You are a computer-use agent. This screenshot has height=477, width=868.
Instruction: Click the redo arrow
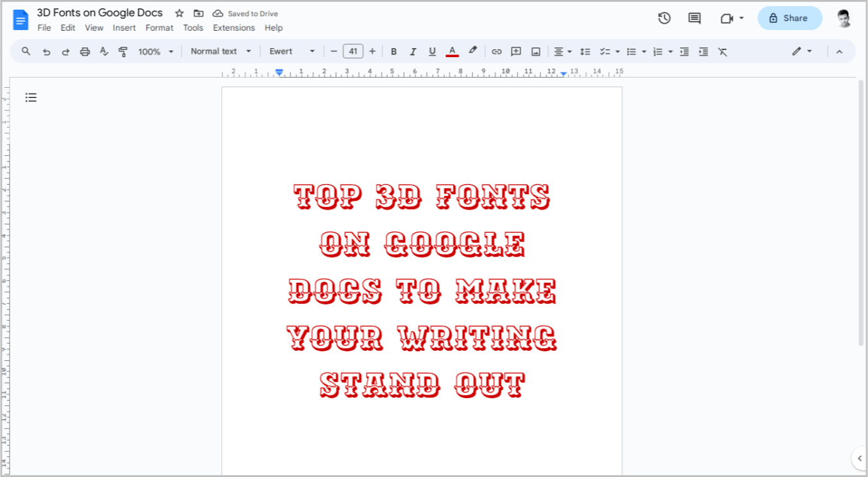(65, 52)
